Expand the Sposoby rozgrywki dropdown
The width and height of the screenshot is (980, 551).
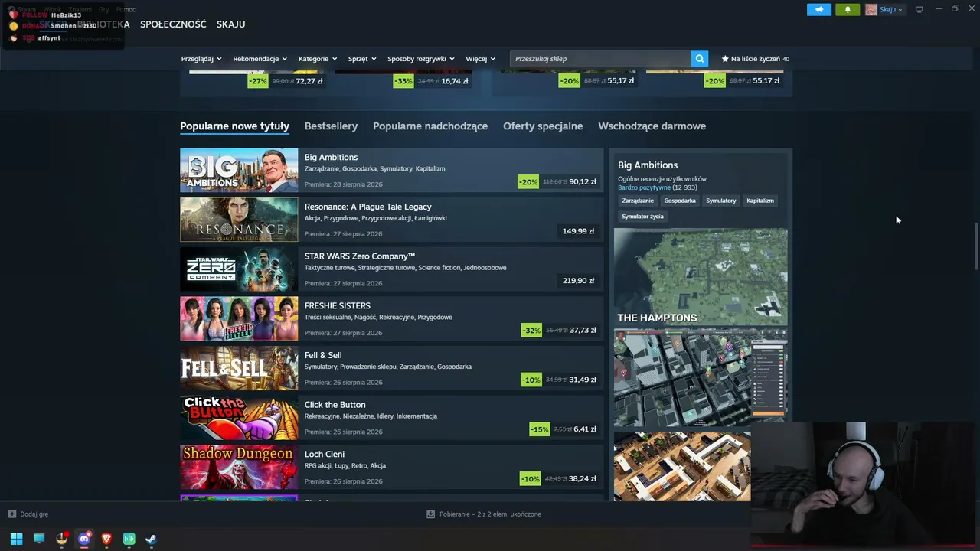click(x=421, y=59)
